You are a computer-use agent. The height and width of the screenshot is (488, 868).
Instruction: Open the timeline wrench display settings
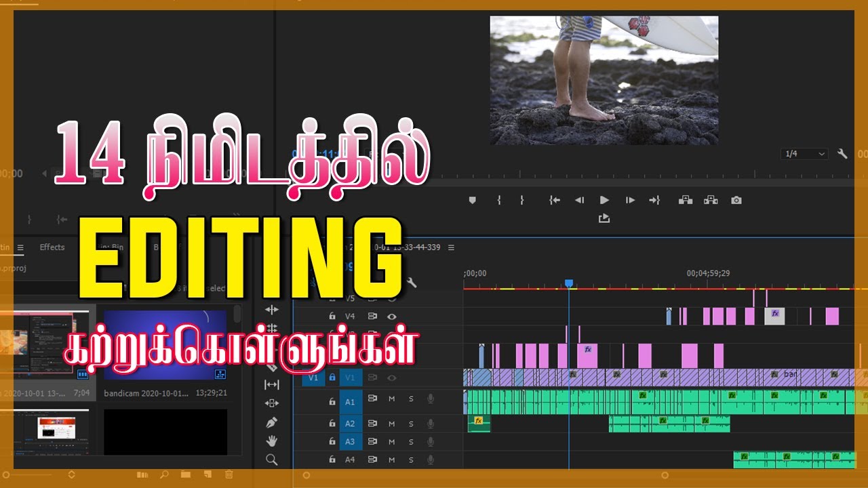[x=411, y=283]
